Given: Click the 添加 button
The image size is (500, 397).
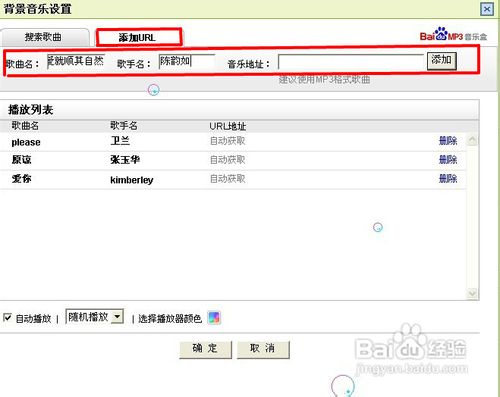Looking at the screenshot, I should (442, 61).
